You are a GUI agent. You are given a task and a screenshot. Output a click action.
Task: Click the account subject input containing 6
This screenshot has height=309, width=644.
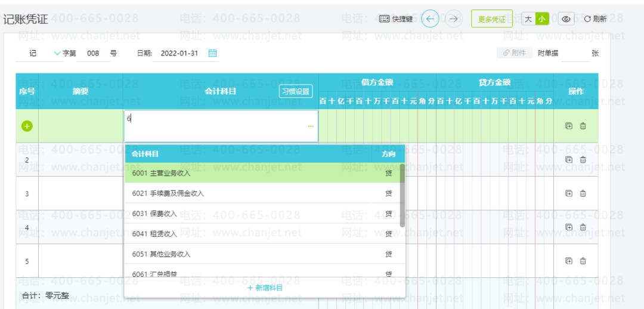coord(221,126)
